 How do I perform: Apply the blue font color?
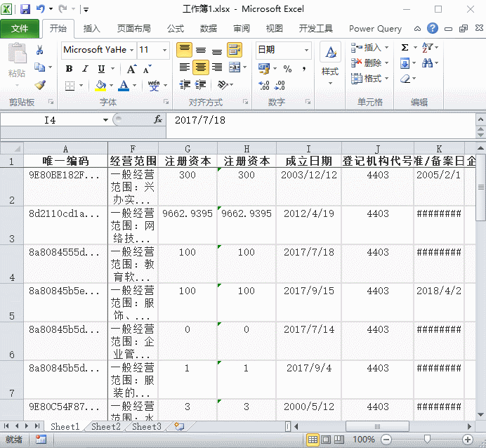click(x=124, y=85)
